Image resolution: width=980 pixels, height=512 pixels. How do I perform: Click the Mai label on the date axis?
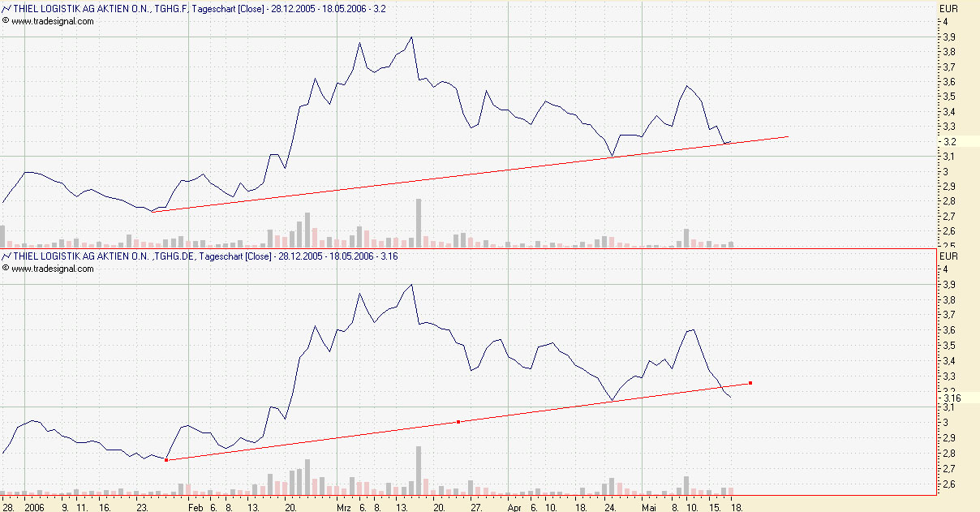[x=648, y=506]
